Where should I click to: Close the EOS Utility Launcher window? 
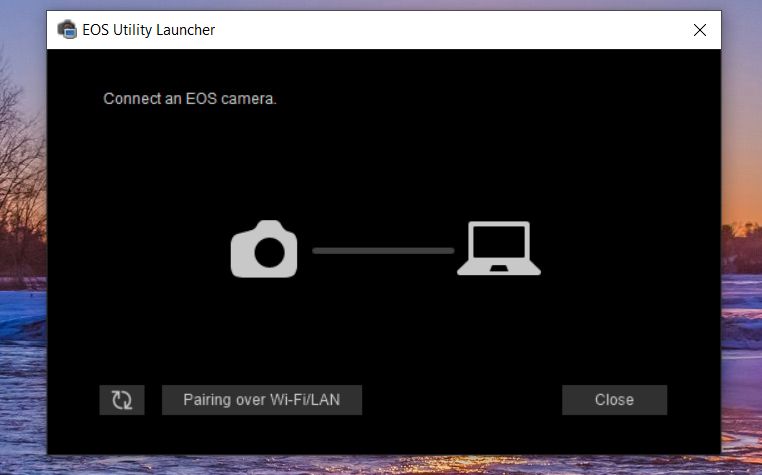click(x=700, y=30)
